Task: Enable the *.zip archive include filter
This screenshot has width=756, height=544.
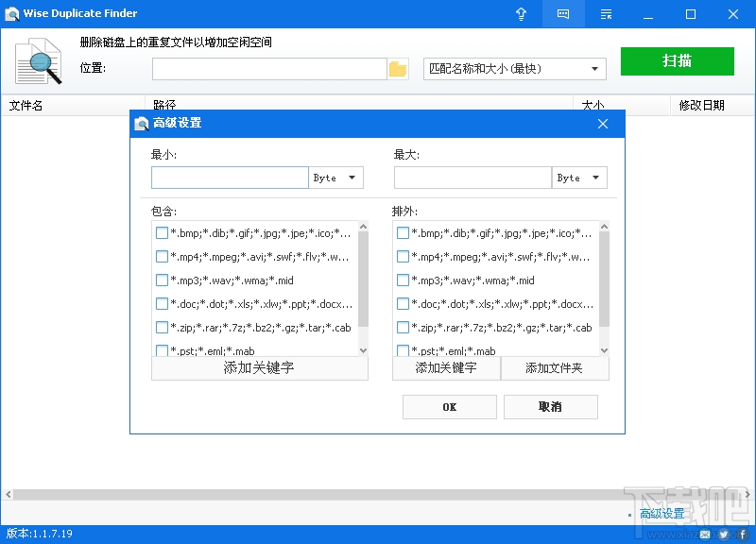Action: pyautogui.click(x=161, y=327)
